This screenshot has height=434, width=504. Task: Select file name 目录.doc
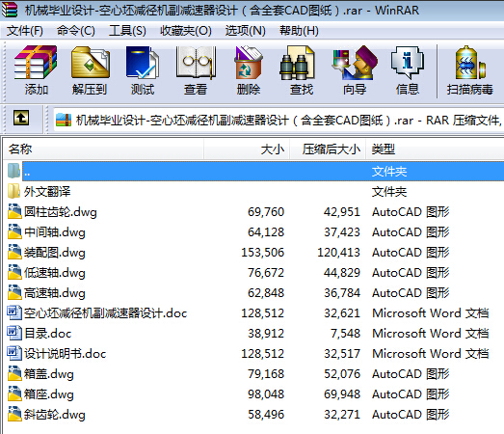[47, 334]
